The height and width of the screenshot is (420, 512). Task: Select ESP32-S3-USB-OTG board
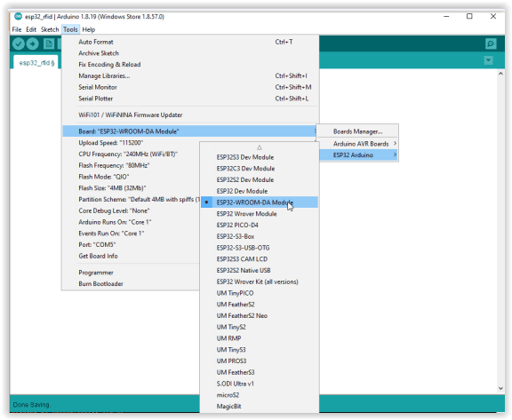click(x=260, y=248)
